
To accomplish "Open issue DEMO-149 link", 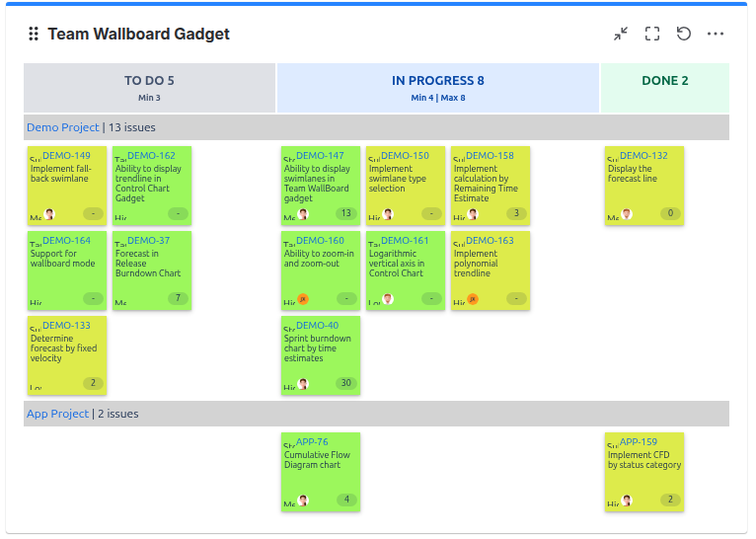I will (x=66, y=156).
